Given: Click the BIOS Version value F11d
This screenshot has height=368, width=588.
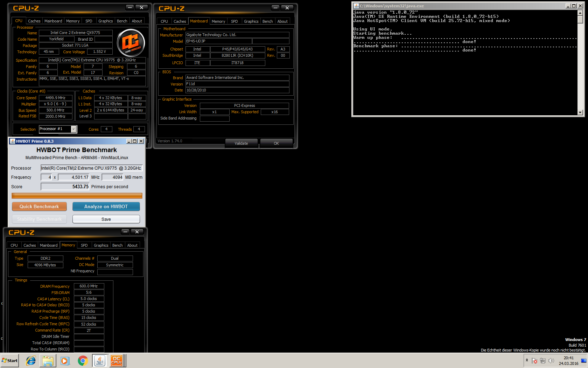Looking at the screenshot, I should coord(237,84).
